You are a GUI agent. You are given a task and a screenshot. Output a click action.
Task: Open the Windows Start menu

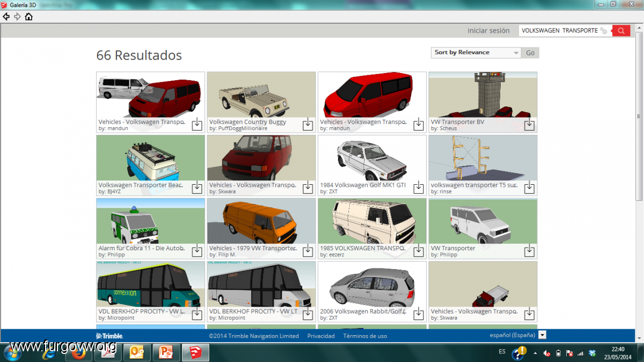[x=12, y=353]
